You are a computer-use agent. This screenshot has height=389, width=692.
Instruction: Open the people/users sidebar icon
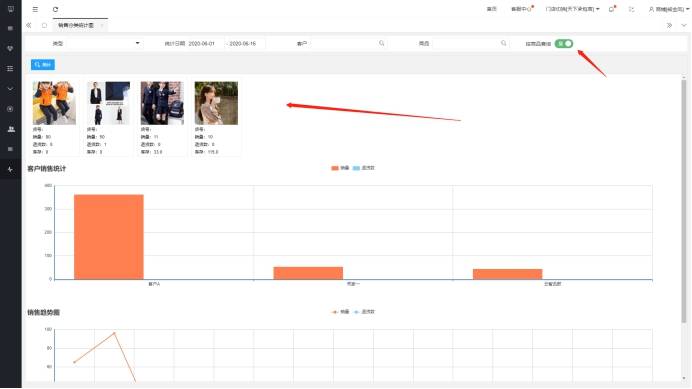pos(11,129)
